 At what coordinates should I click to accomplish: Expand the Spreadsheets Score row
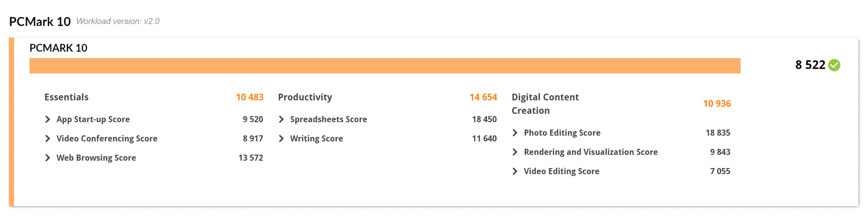point(281,120)
